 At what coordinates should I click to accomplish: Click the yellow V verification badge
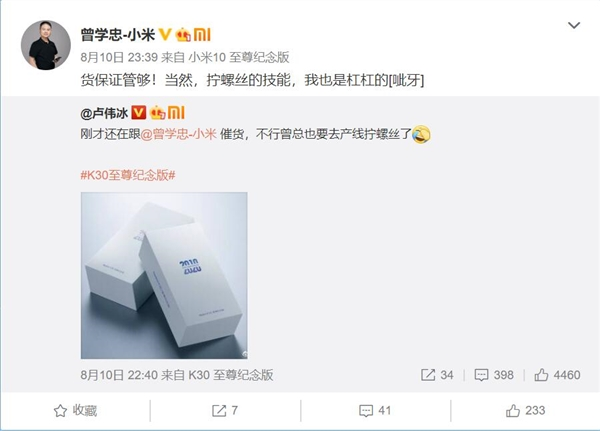tap(165, 34)
